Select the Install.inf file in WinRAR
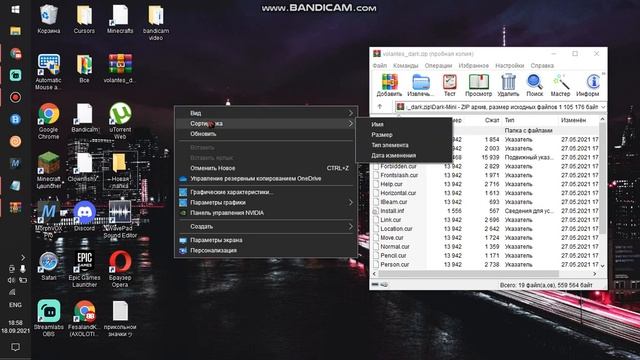This screenshot has width=640, height=360. click(x=392, y=211)
